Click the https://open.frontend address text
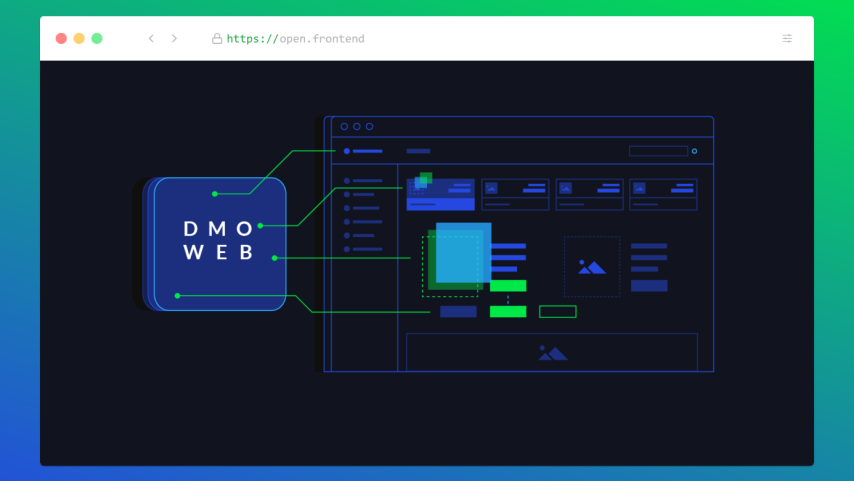The height and width of the screenshot is (481, 854). (295, 39)
